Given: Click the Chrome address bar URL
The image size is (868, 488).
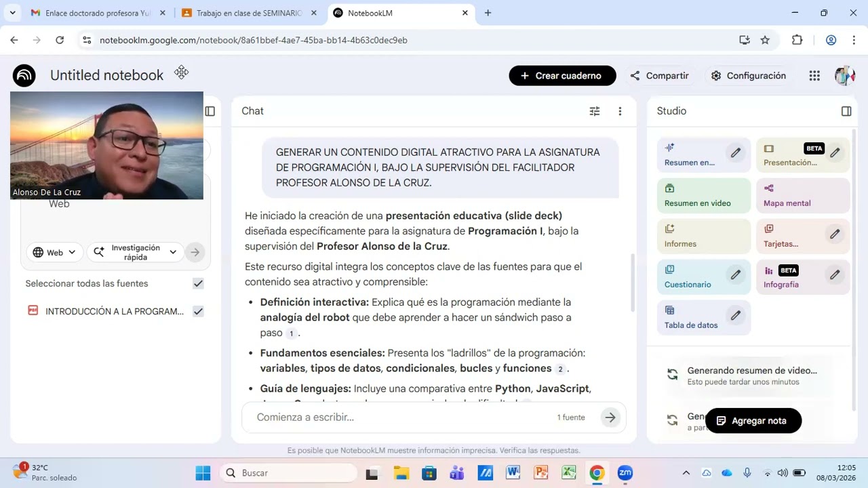Looking at the screenshot, I should click(x=254, y=40).
